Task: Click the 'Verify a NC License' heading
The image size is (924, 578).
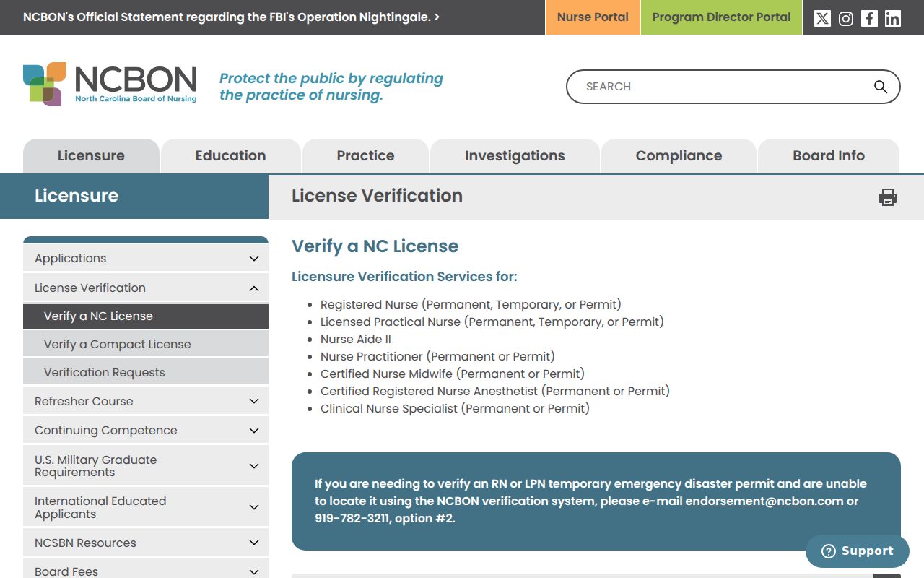Action: coord(375,246)
